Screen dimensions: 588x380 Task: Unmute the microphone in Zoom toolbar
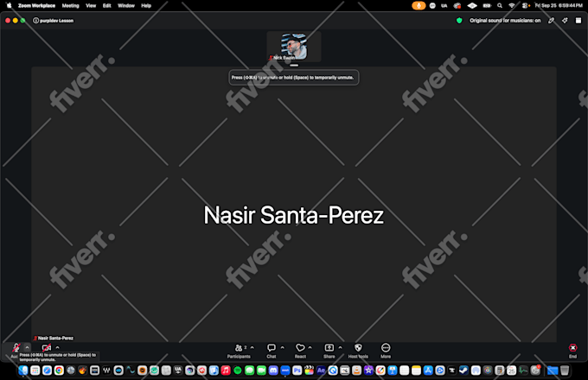coord(16,348)
